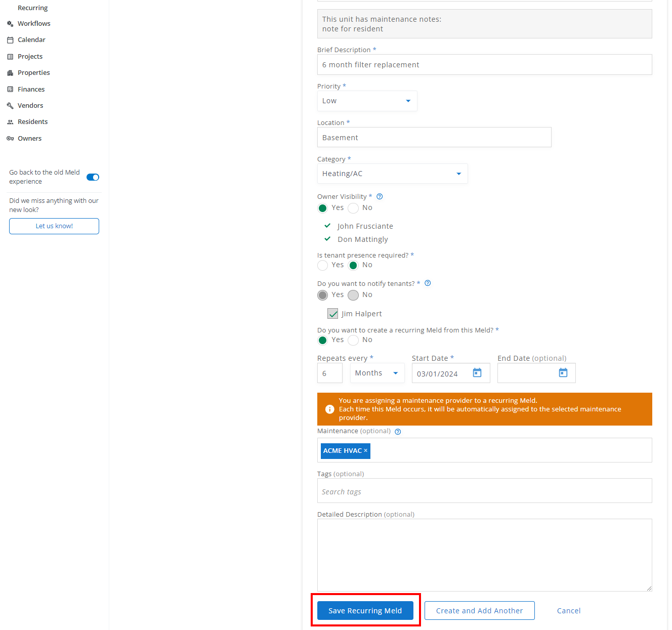Click the Save Recurring Meld button
Screen dimensions: 672x630
tap(365, 611)
